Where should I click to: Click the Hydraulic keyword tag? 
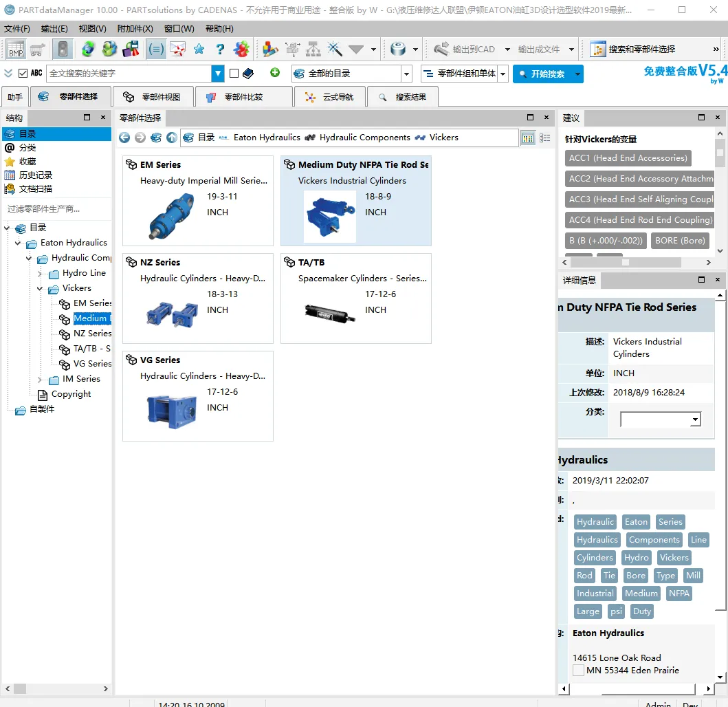coord(595,522)
